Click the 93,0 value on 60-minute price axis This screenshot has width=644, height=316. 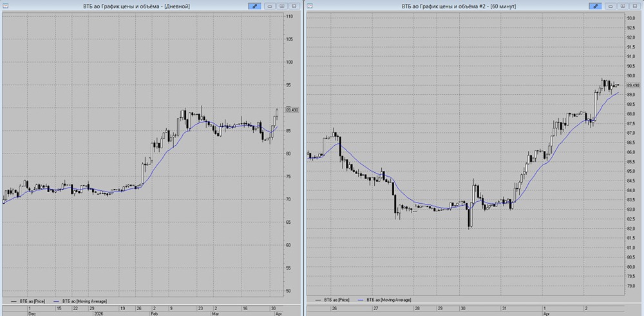point(630,18)
